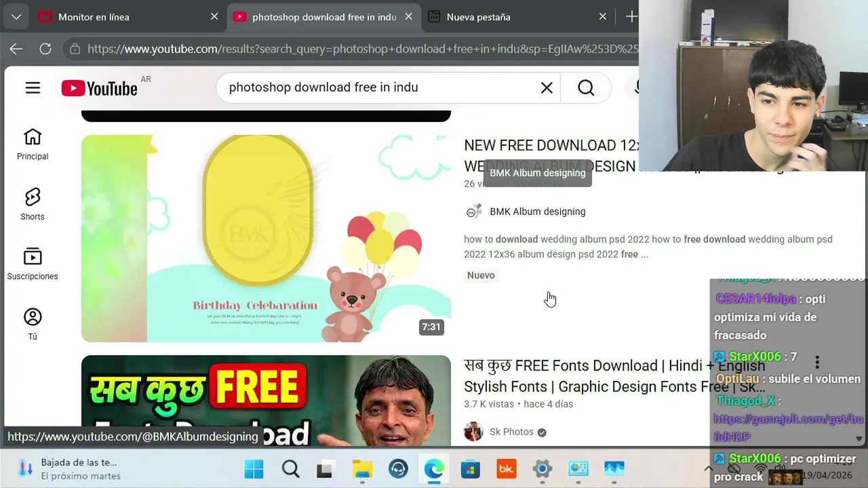Open Microsoft Edge on the taskbar

[x=434, y=469]
